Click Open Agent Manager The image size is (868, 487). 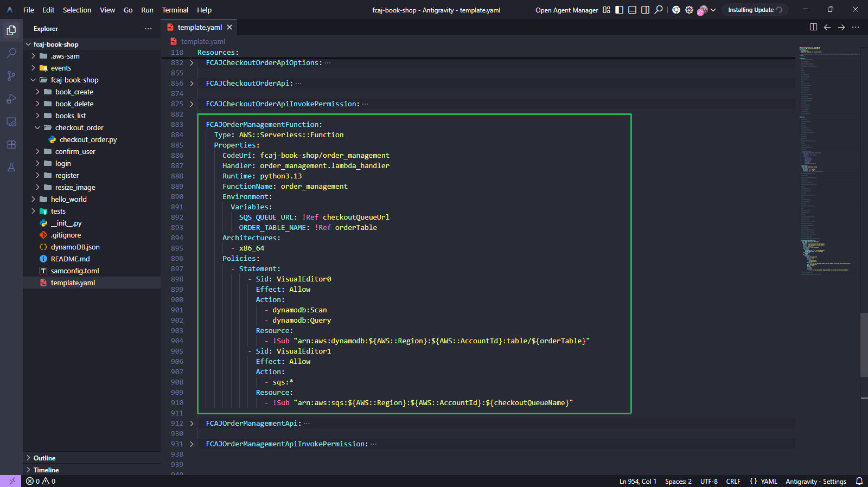point(566,10)
